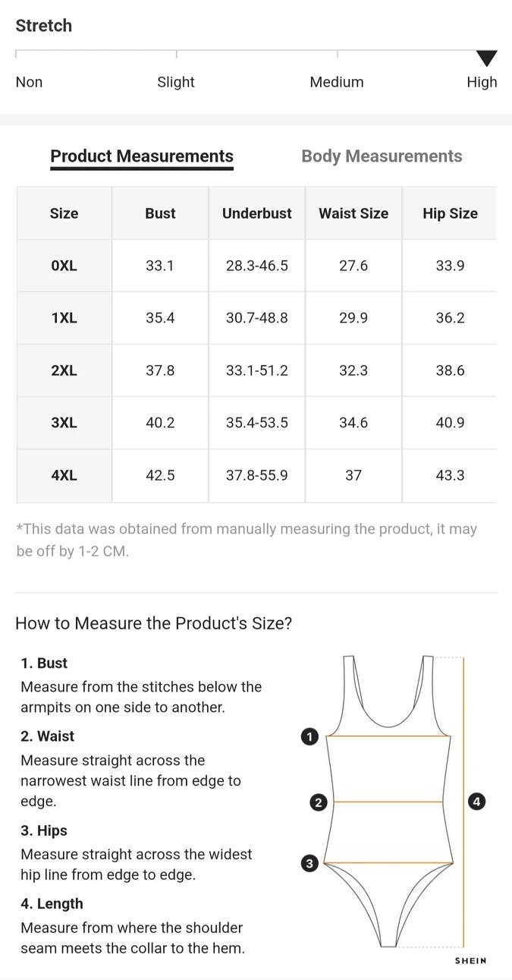Click the 4XL size row label
This screenshot has height=980, width=512.
pos(64,475)
